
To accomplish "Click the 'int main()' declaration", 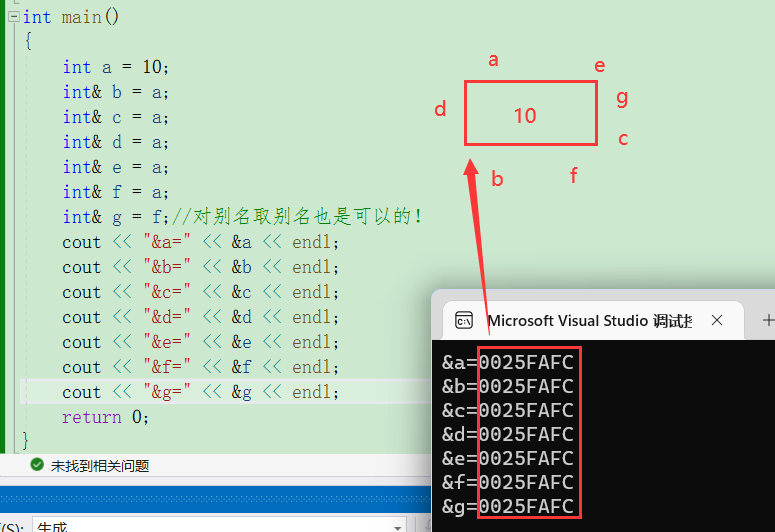I will pyautogui.click(x=71, y=17).
